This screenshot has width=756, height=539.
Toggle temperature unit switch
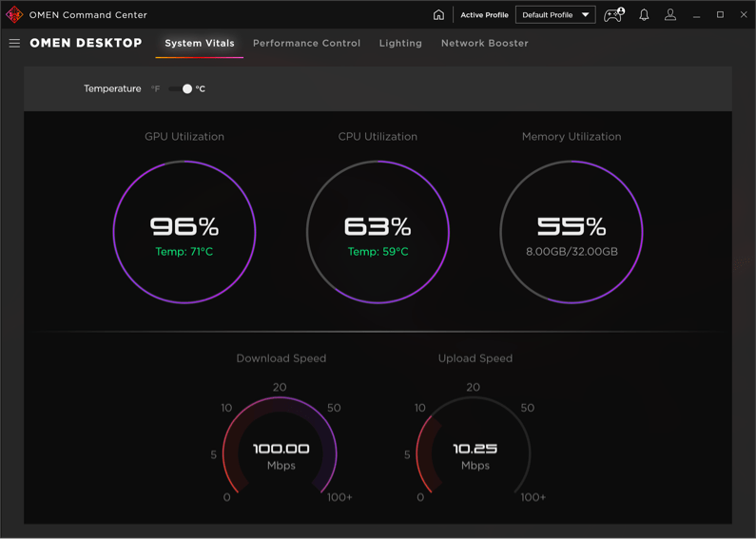(x=181, y=89)
